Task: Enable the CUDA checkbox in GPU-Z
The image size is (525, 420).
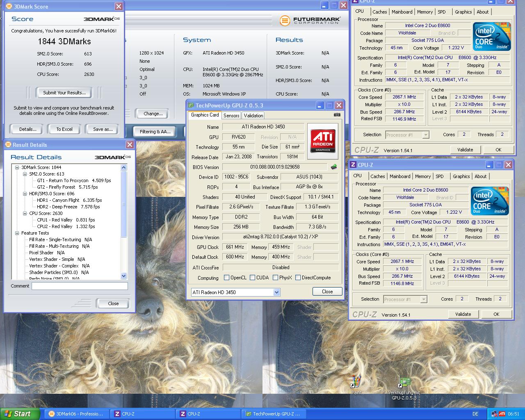Action: tap(252, 278)
